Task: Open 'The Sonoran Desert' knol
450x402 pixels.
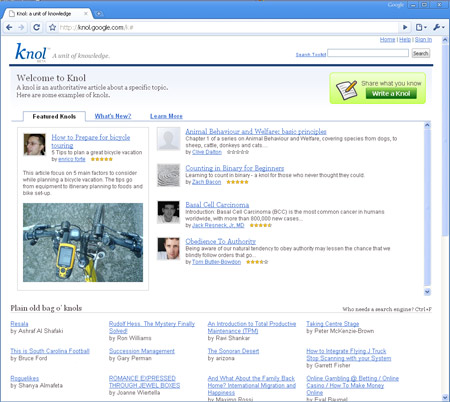Action: click(233, 351)
